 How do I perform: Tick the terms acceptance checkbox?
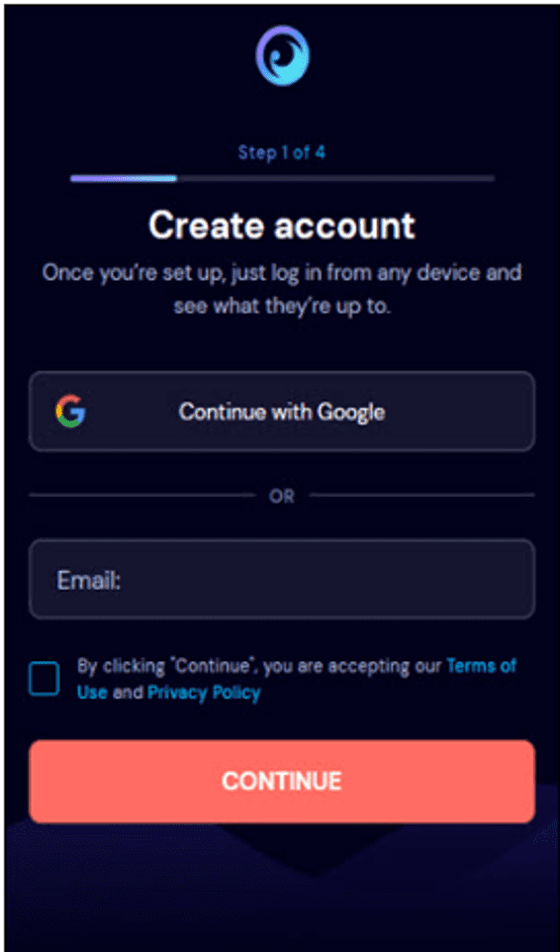click(44, 678)
